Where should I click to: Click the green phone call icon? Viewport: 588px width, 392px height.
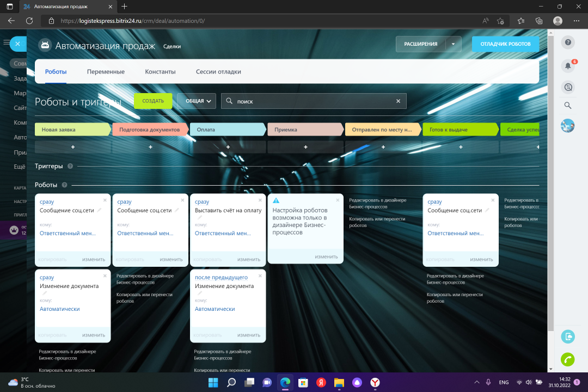(x=568, y=359)
